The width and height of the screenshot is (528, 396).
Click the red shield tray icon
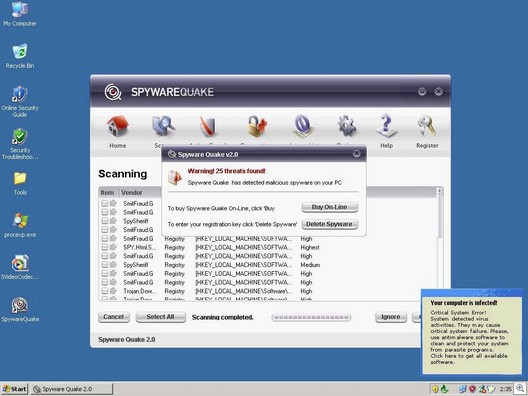pyautogui.click(x=472, y=389)
